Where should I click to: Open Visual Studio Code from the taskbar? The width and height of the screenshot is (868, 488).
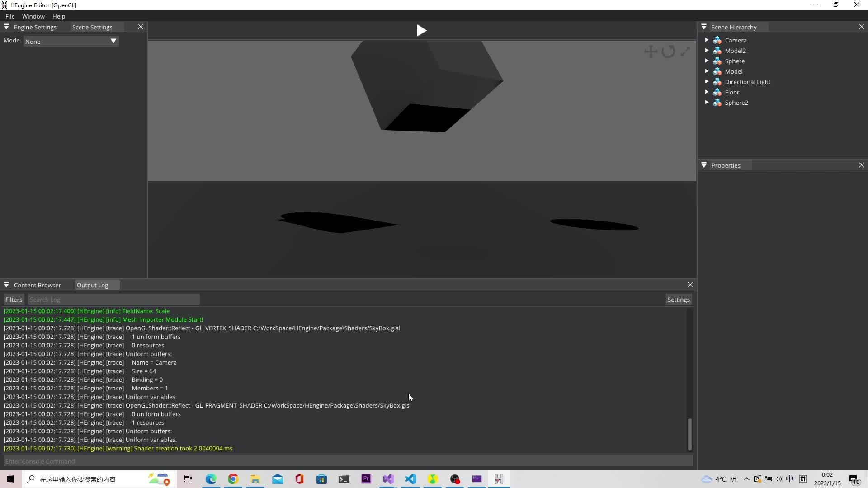(410, 479)
